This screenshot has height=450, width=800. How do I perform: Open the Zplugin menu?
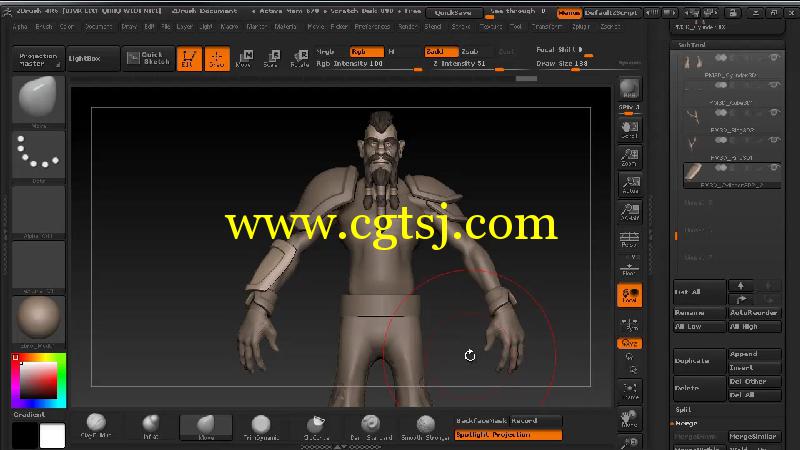(x=581, y=27)
